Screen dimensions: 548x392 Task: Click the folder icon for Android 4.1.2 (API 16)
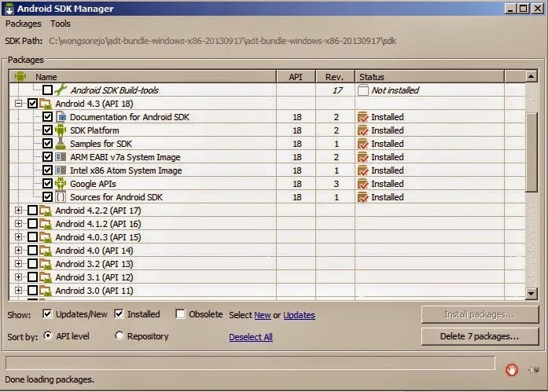[46, 224]
